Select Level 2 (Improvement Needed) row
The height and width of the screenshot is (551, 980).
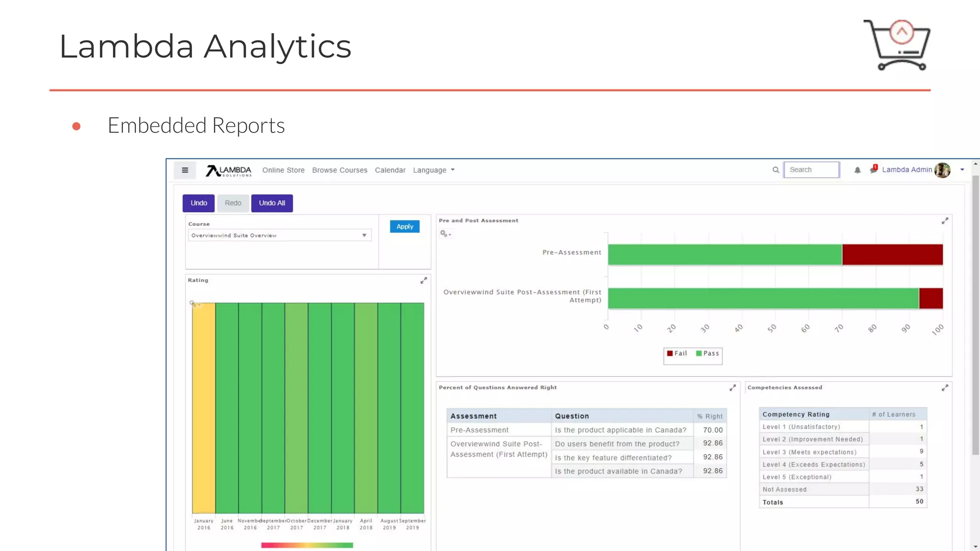843,439
